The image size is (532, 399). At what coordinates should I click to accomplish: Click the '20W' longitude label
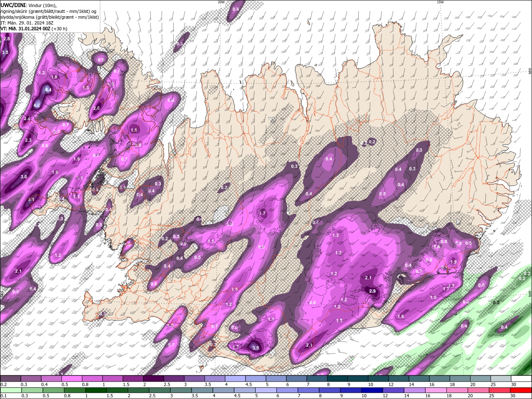pos(221,2)
